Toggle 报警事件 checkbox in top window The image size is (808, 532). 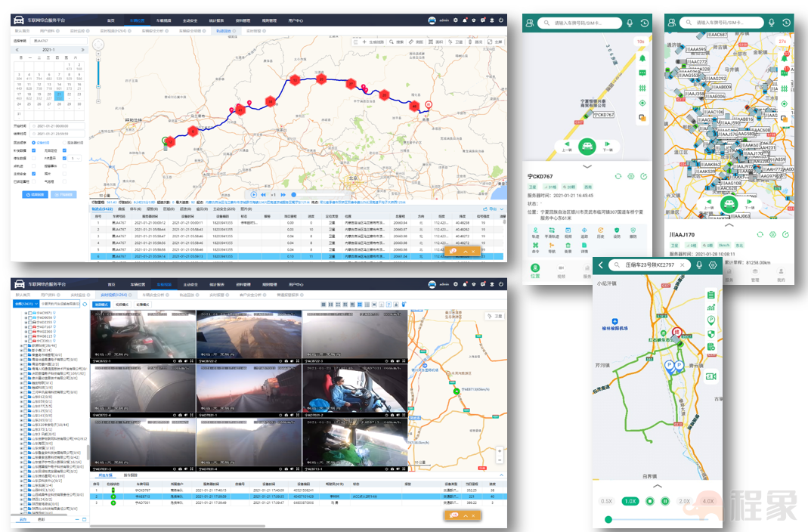point(64,165)
